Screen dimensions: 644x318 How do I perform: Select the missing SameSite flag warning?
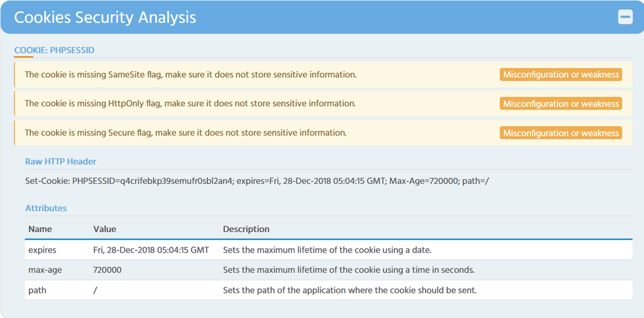(191, 75)
